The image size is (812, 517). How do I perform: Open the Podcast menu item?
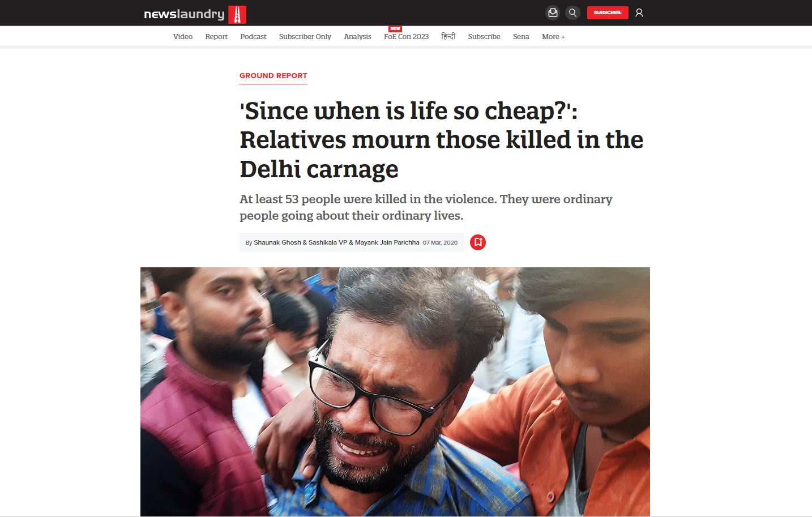[x=253, y=37]
